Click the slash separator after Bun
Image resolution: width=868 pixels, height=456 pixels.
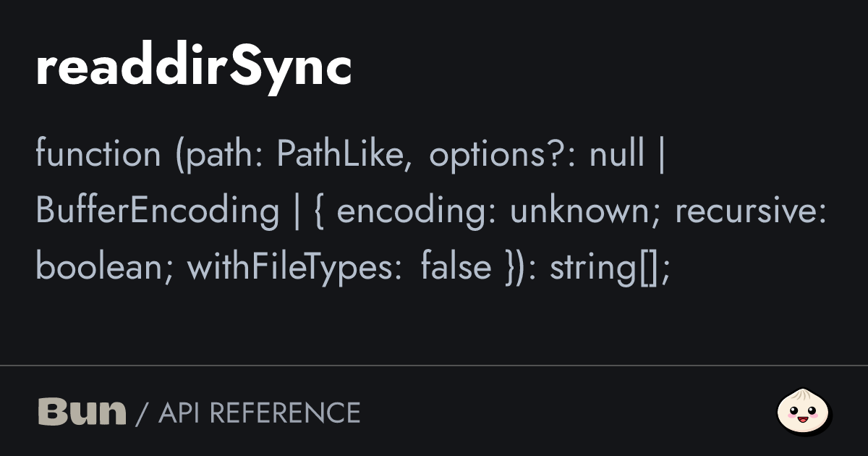point(142,413)
